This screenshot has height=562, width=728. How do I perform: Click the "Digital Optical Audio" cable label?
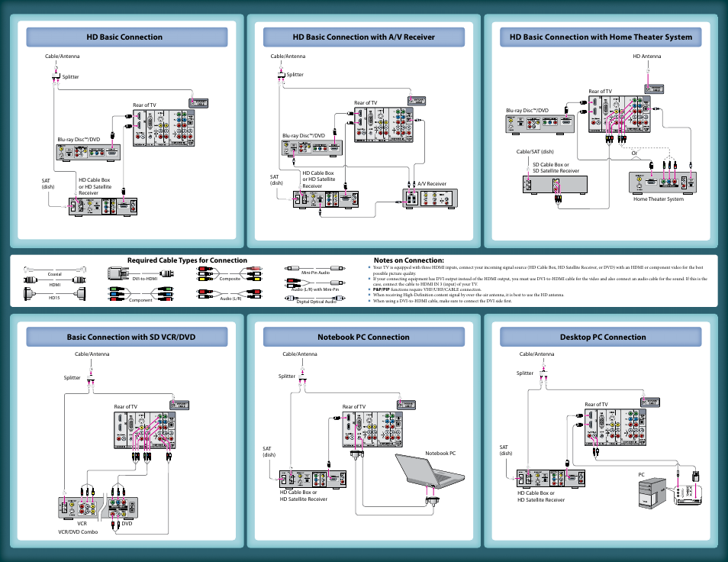[x=316, y=302]
